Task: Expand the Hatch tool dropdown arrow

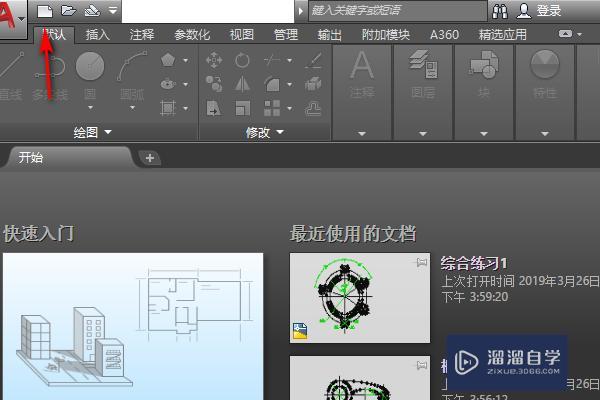Action: click(186, 108)
